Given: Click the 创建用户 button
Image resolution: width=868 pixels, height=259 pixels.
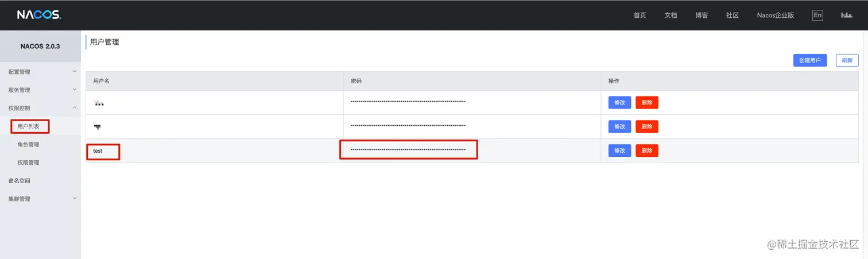Looking at the screenshot, I should coord(809,60).
